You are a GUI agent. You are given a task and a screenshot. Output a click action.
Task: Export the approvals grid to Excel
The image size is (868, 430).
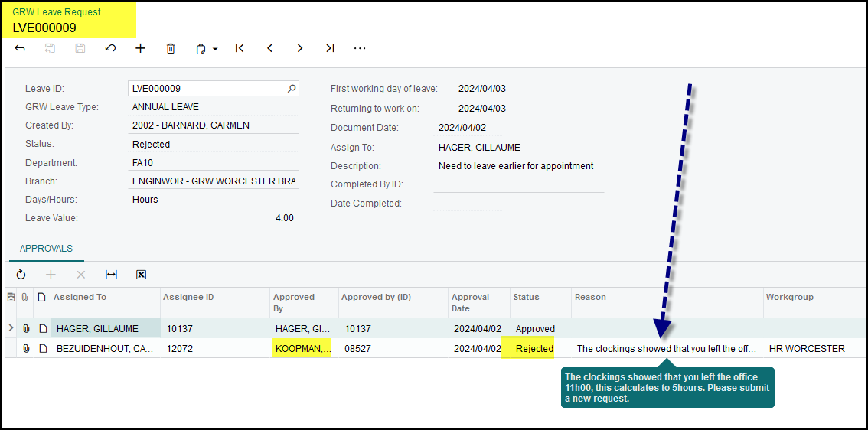click(141, 275)
